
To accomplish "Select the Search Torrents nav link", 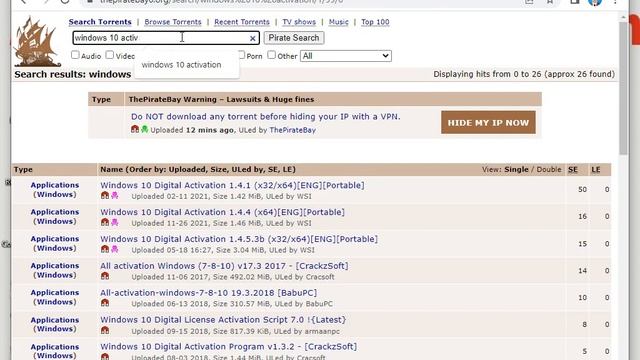I will 100,22.
